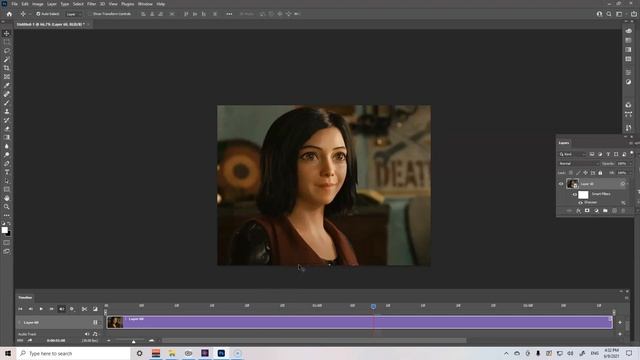This screenshot has height=360, width=640.
Task: Open the Image menu
Action: pos(38,4)
